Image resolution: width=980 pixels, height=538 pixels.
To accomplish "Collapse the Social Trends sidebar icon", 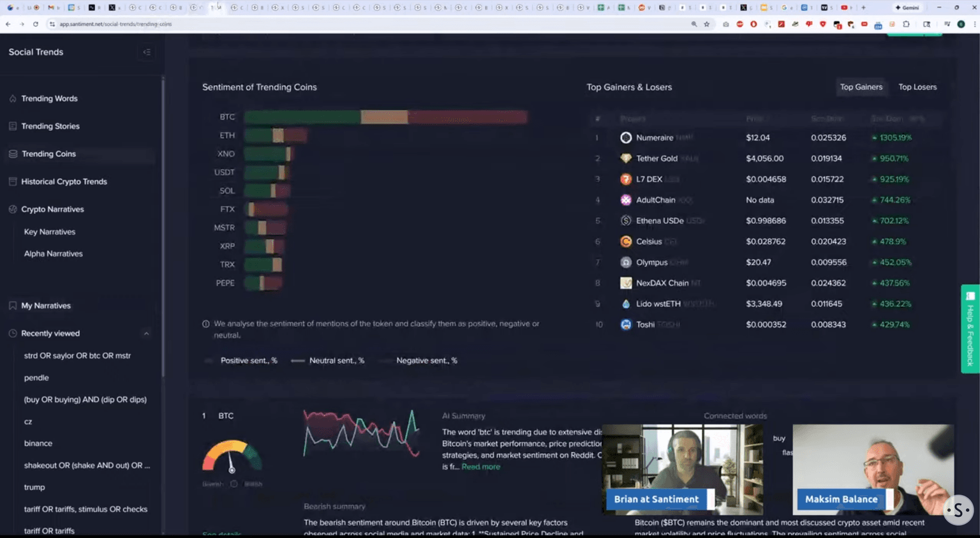I will (147, 52).
